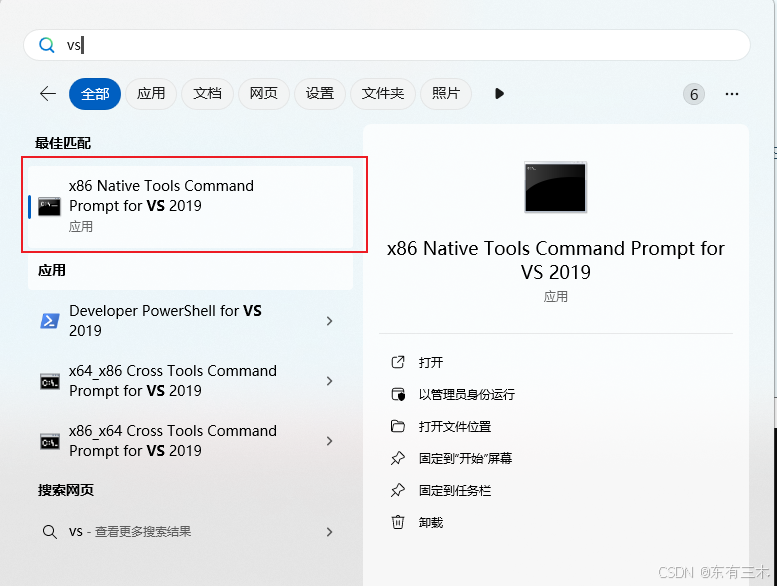Click the x86 Native Tools cmd icon in results

click(50, 207)
